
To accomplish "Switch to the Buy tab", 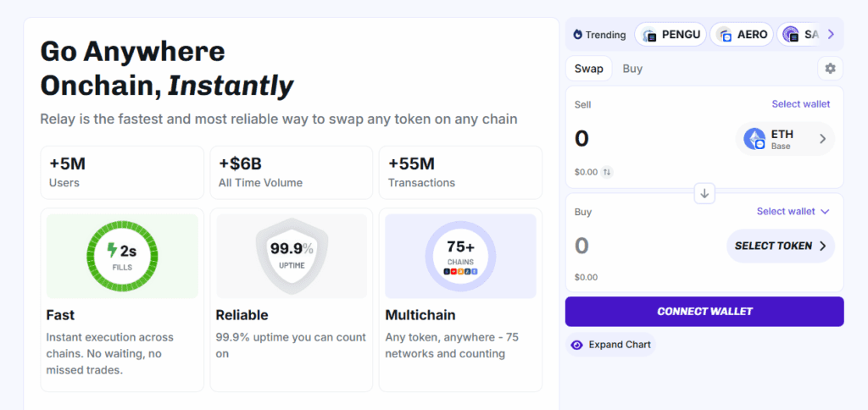I will click(x=632, y=69).
